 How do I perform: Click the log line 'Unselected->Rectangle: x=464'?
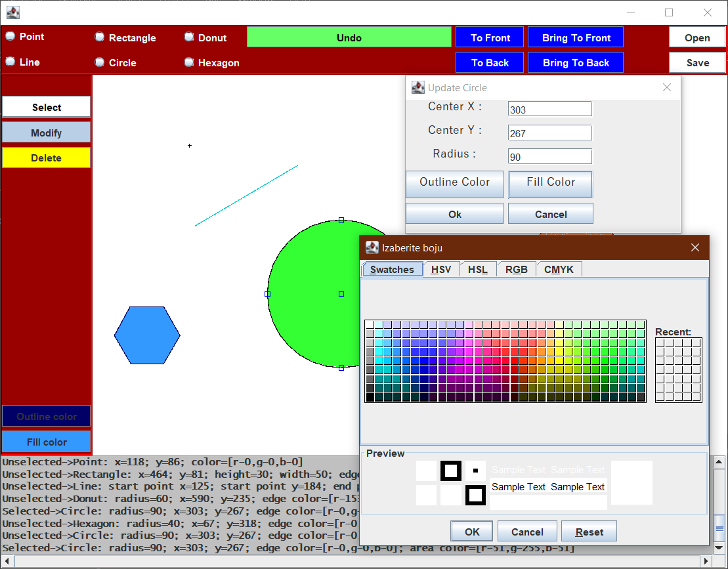click(180, 474)
